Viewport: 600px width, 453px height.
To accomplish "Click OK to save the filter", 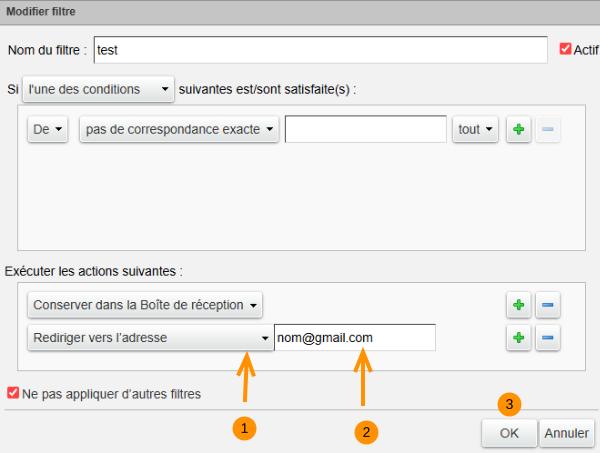I will tap(509, 433).
